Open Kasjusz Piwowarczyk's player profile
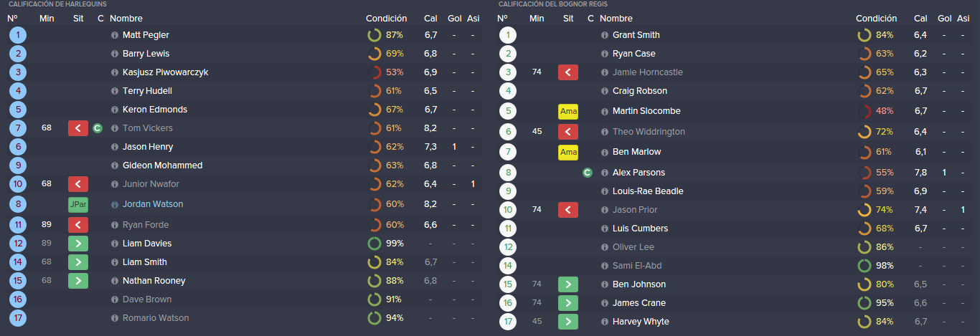980x336 pixels. point(166,72)
